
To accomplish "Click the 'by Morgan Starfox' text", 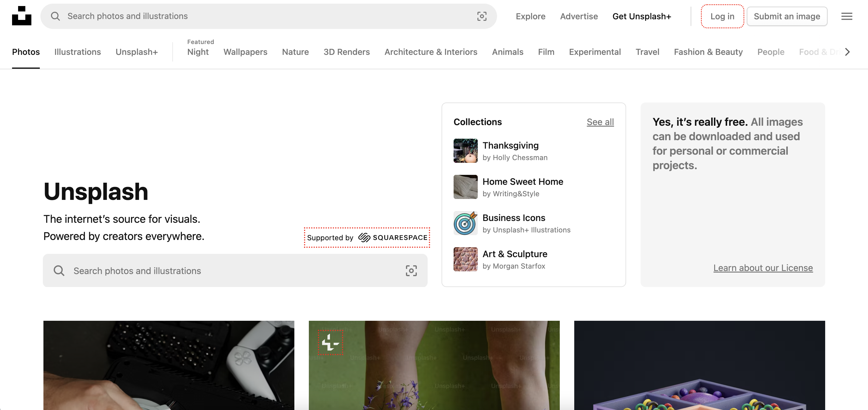I will pyautogui.click(x=514, y=266).
